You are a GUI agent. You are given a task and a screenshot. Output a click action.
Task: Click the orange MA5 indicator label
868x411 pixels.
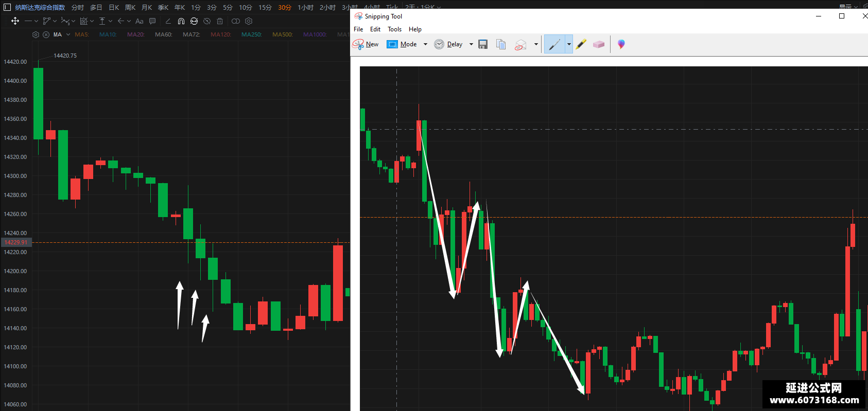[82, 34]
